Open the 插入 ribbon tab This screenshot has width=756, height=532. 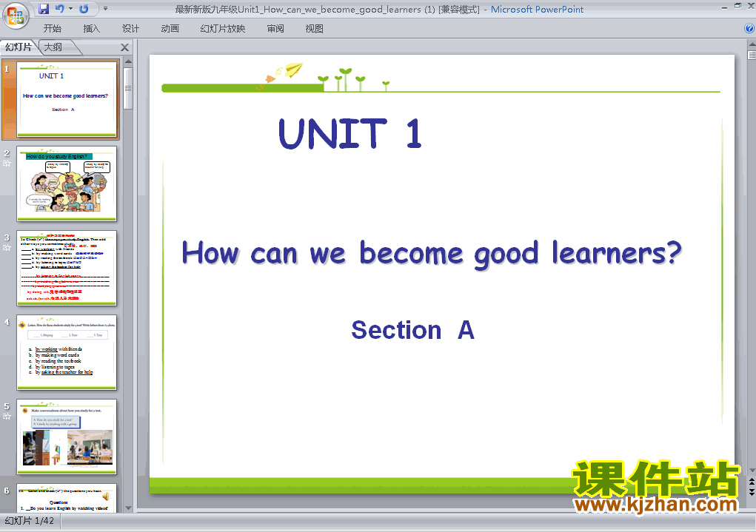(x=91, y=29)
